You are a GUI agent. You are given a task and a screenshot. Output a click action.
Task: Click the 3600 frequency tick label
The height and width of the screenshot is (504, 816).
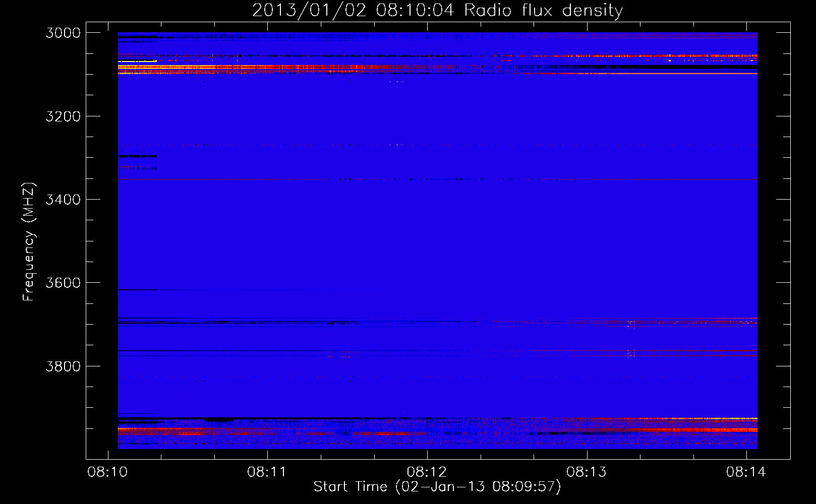click(63, 283)
